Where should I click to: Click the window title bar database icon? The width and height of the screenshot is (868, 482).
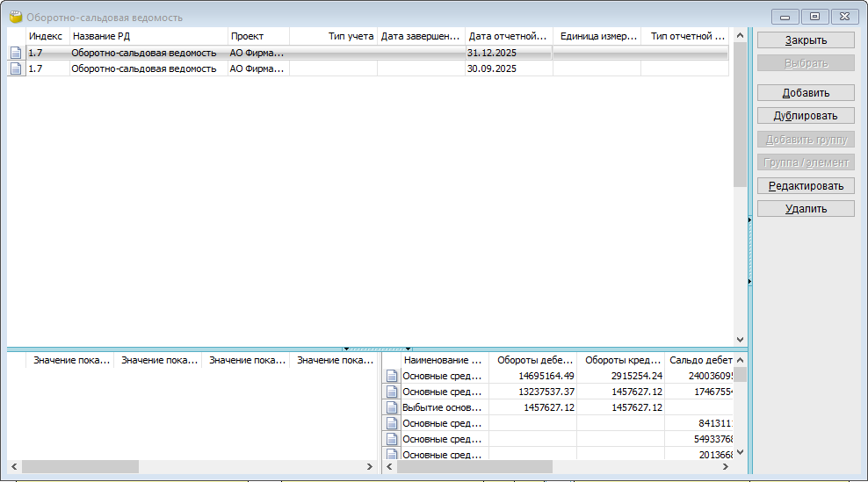click(15, 17)
